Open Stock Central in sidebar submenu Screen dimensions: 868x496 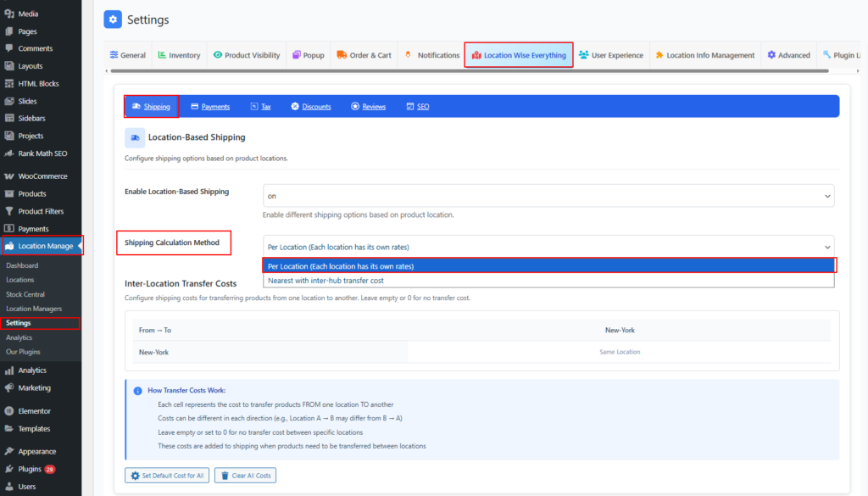tap(25, 294)
